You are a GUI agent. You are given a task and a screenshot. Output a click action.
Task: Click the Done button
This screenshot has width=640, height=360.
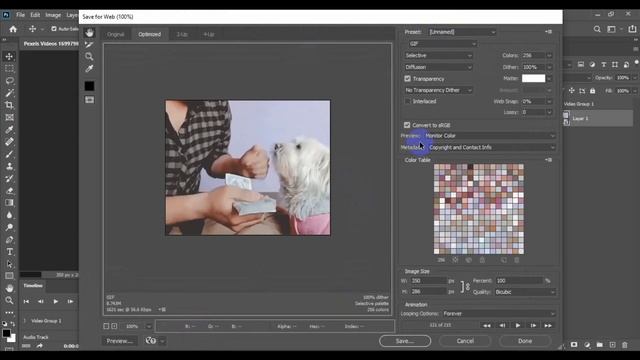(x=525, y=341)
